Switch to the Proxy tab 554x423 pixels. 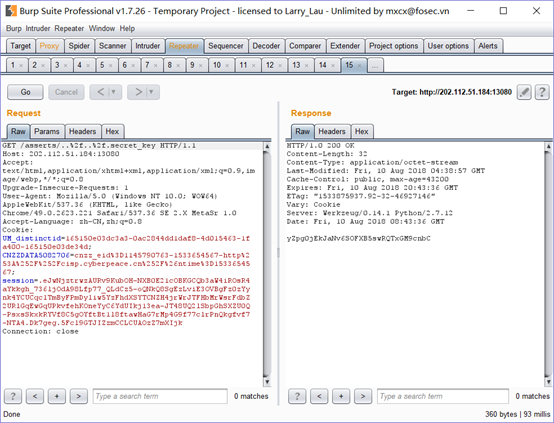[49, 46]
